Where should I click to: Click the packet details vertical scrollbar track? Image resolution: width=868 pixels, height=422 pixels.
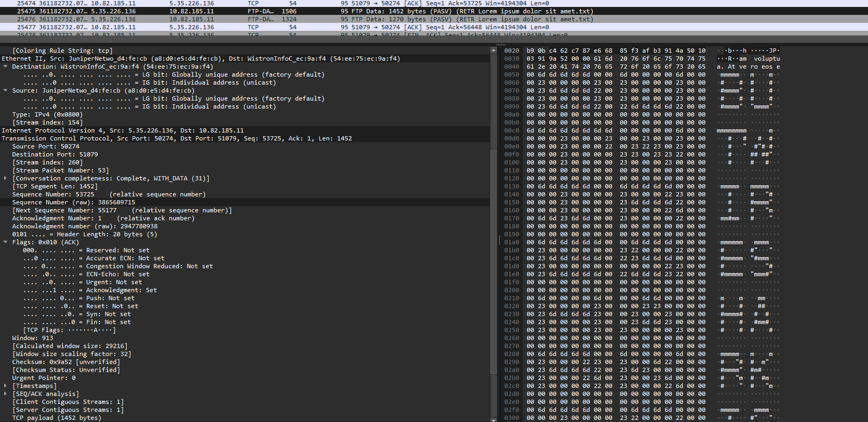[493, 266]
